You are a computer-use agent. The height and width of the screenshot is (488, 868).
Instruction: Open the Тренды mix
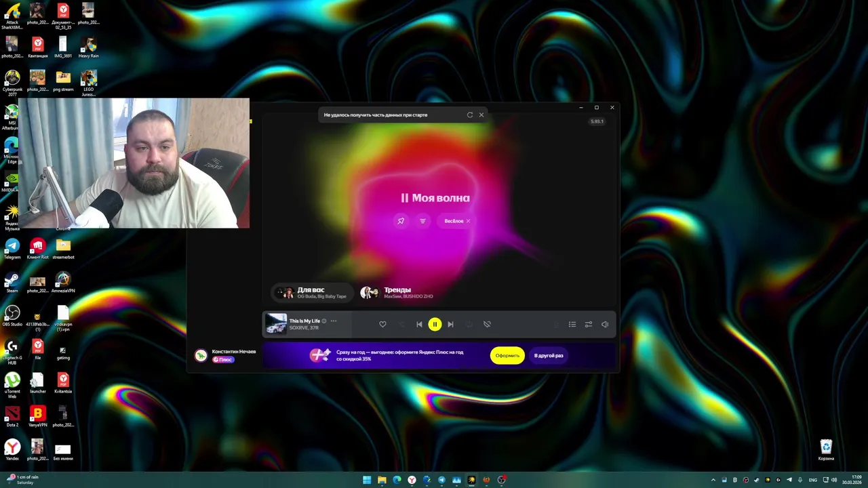(x=398, y=293)
